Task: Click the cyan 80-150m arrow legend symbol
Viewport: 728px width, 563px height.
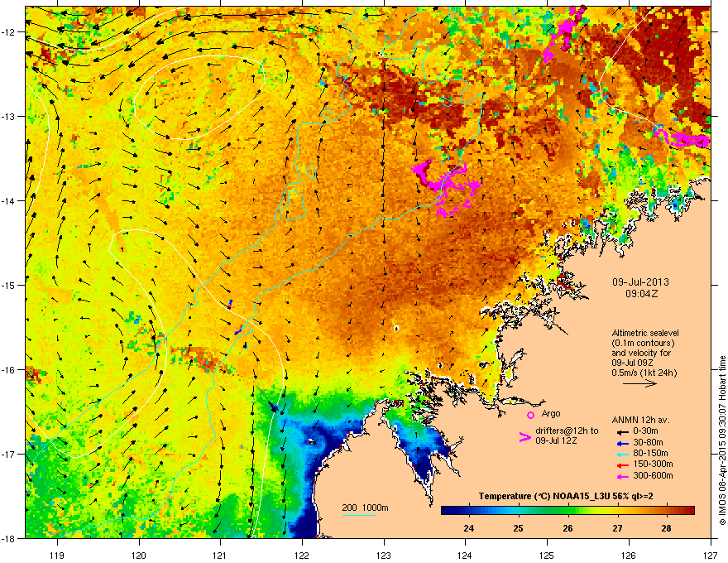Action: [622, 454]
